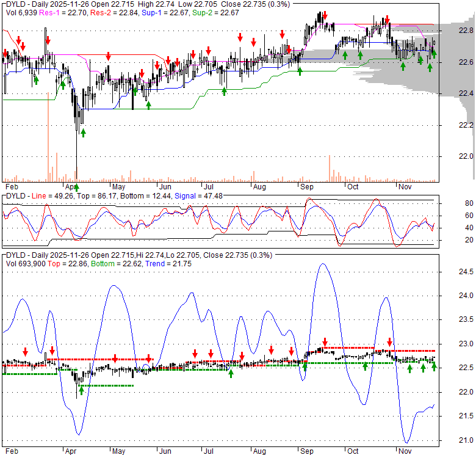Click the Sep month label on the top chart axis

(306, 186)
